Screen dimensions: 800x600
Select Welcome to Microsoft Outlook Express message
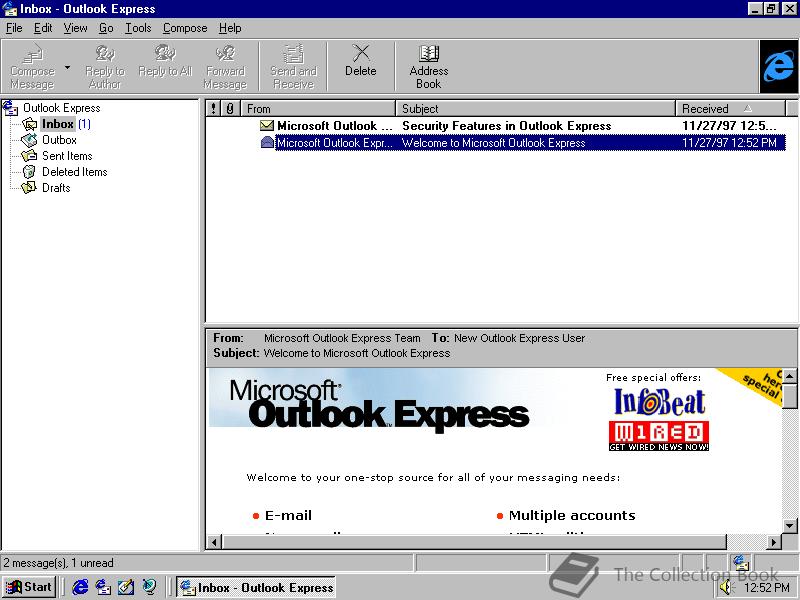495,143
